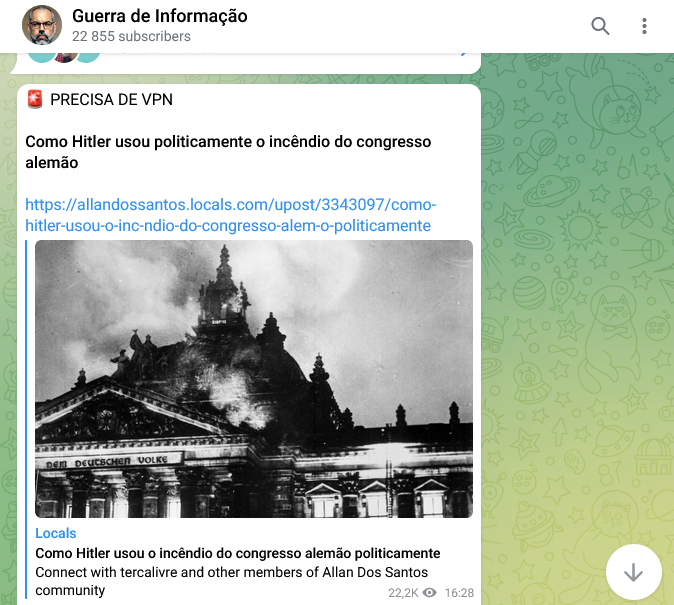Click the 22,2K view count

(403, 593)
